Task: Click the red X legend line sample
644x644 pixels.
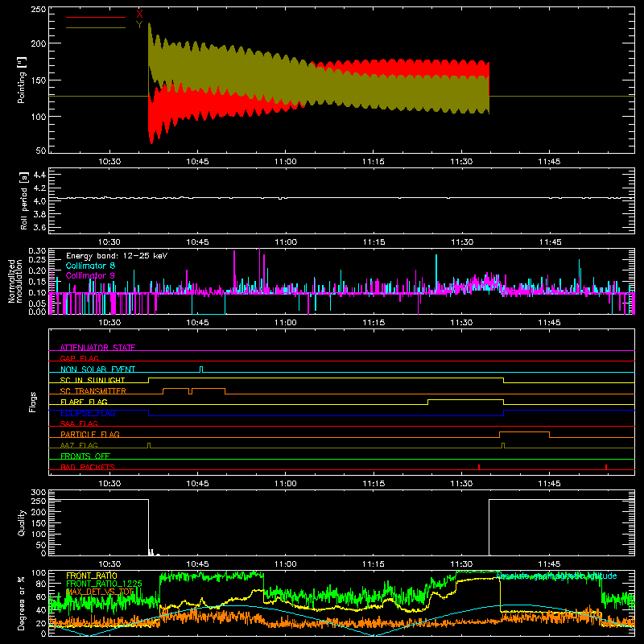Action: 96,17
